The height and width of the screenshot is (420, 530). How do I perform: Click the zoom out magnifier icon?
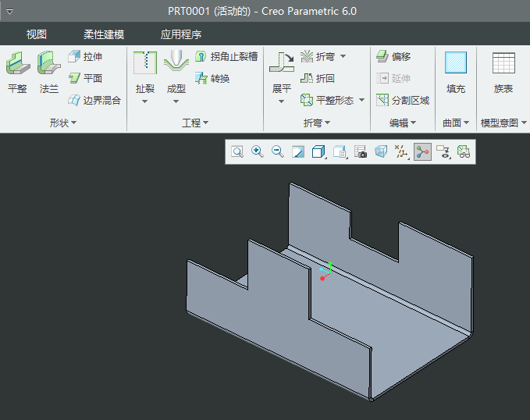tap(278, 151)
